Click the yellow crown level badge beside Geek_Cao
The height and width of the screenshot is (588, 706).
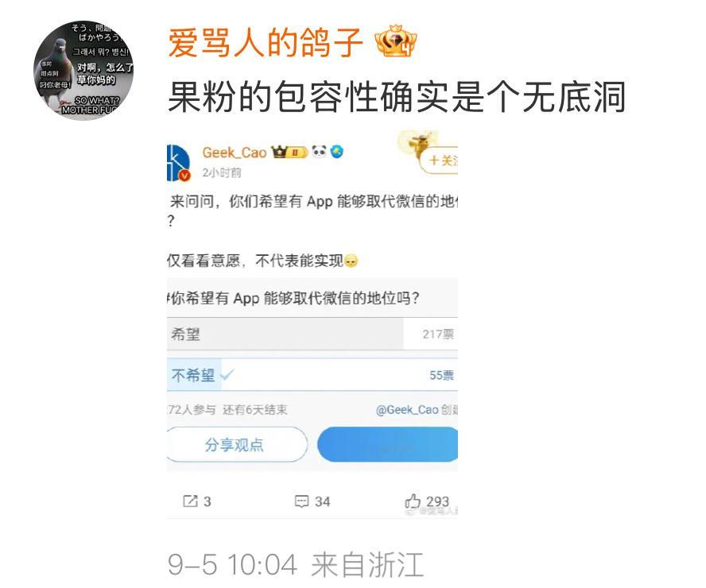(x=289, y=152)
